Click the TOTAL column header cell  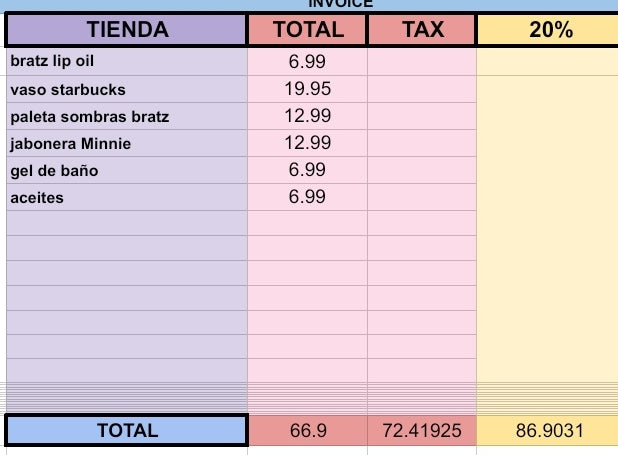[307, 30]
